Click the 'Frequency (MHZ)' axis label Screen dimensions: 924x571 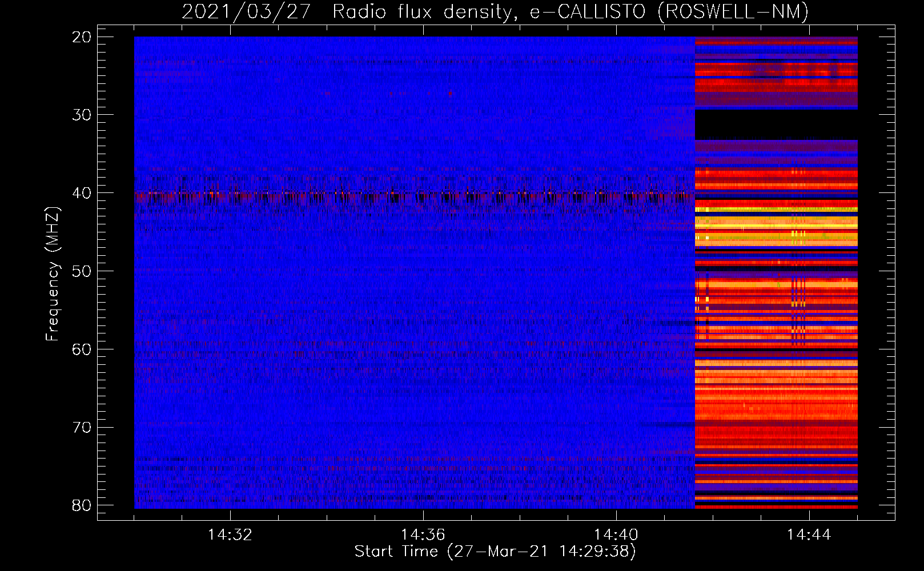pyautogui.click(x=52, y=274)
